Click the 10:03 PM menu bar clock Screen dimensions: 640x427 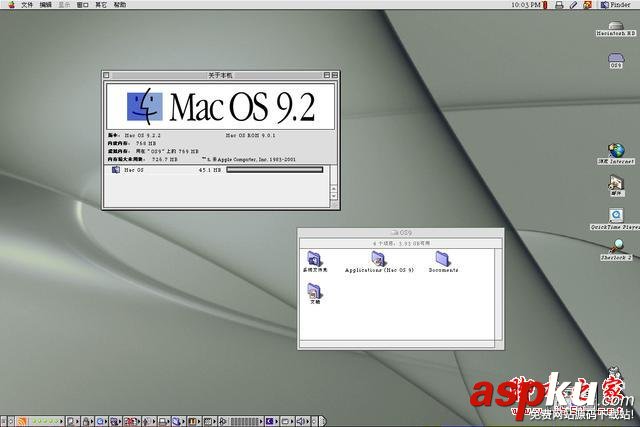[x=526, y=5]
